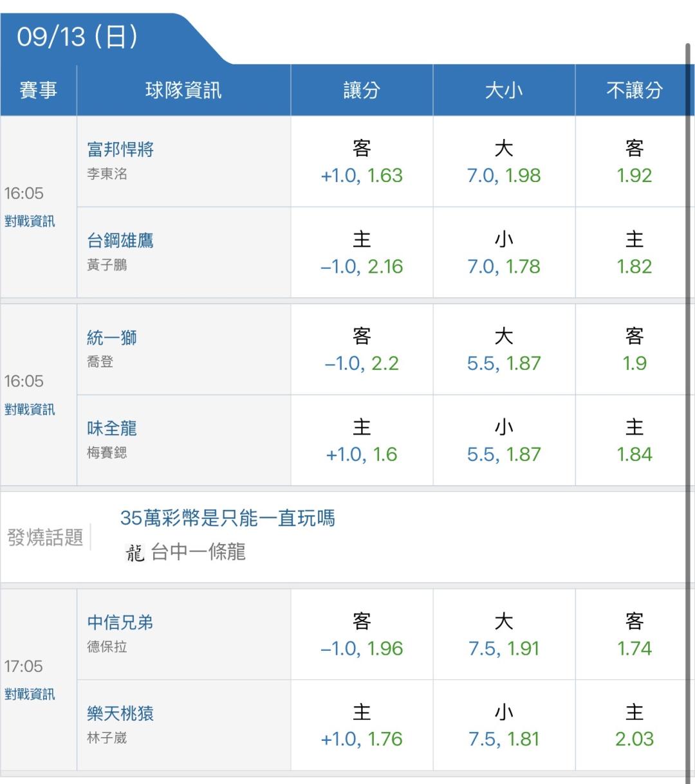695x784 pixels.
Task: Select 客 +1.0, 1.63 handicap for 富邦悍將
Action: pos(362,161)
